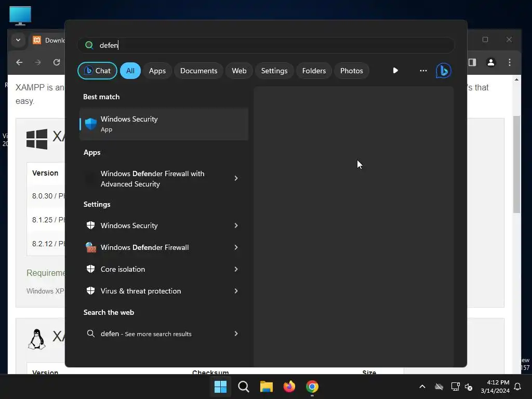Show more filters with play arrow

pyautogui.click(x=395, y=71)
